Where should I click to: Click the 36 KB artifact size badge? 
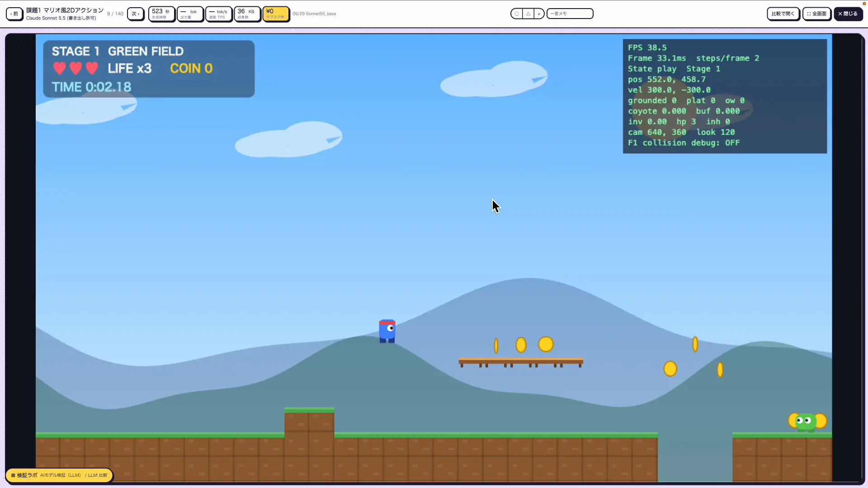coord(247,14)
